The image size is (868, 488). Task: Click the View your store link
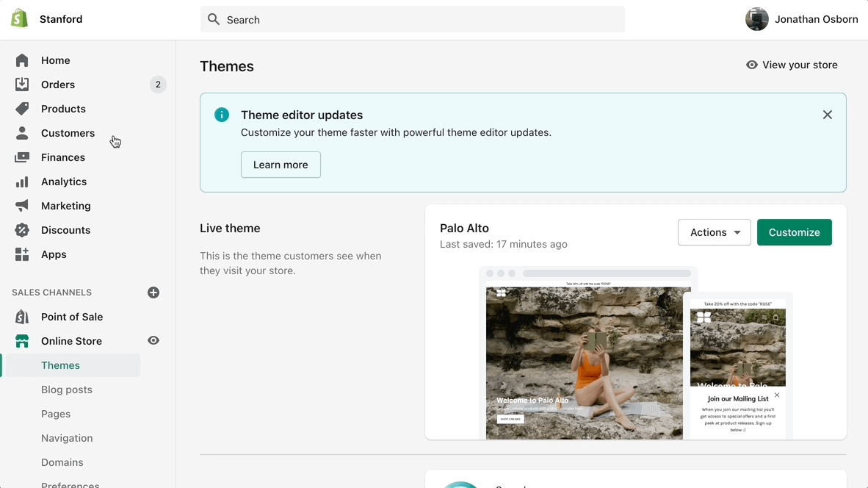pyautogui.click(x=792, y=65)
